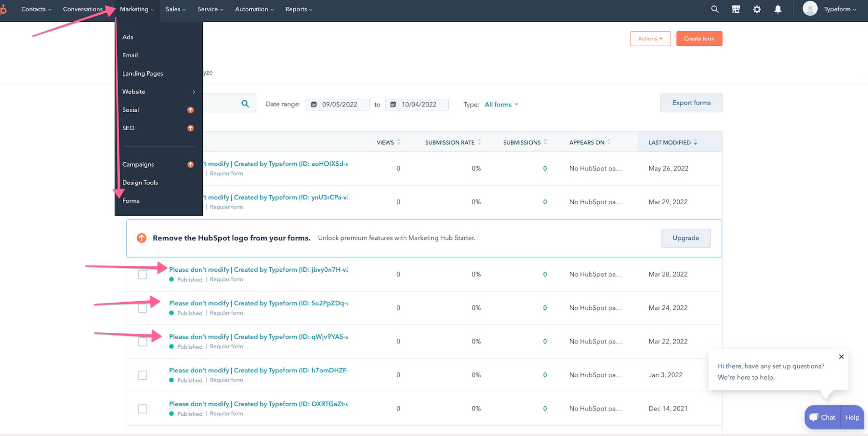Viewport: 868px width, 436px height.
Task: Sort by the Views column
Action: coord(388,142)
